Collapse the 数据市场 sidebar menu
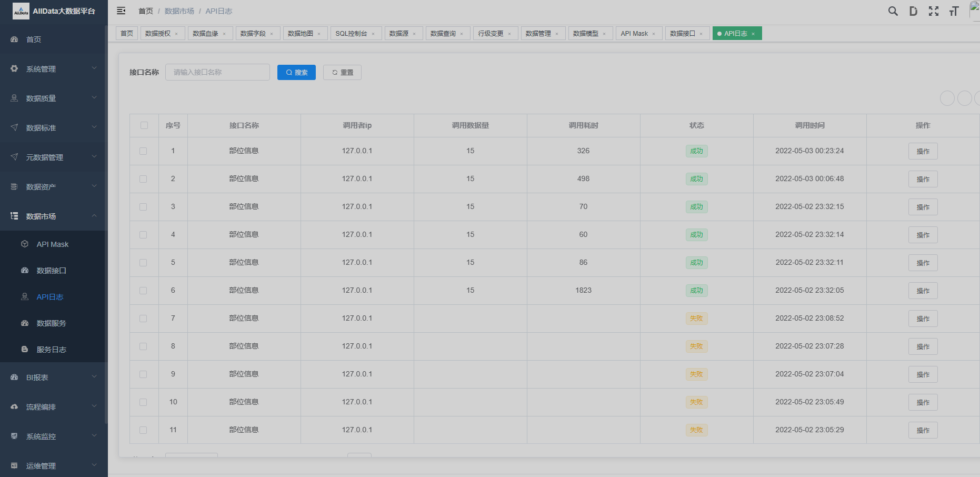The width and height of the screenshot is (980, 477). (x=53, y=216)
